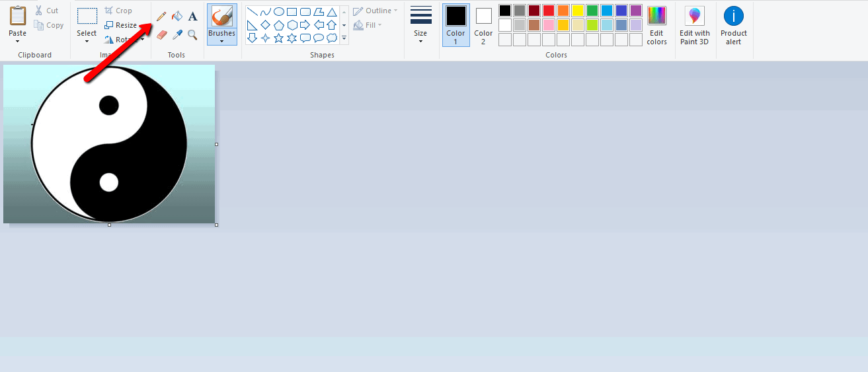
Task: Choose the Hexagon shape
Action: [x=292, y=25]
